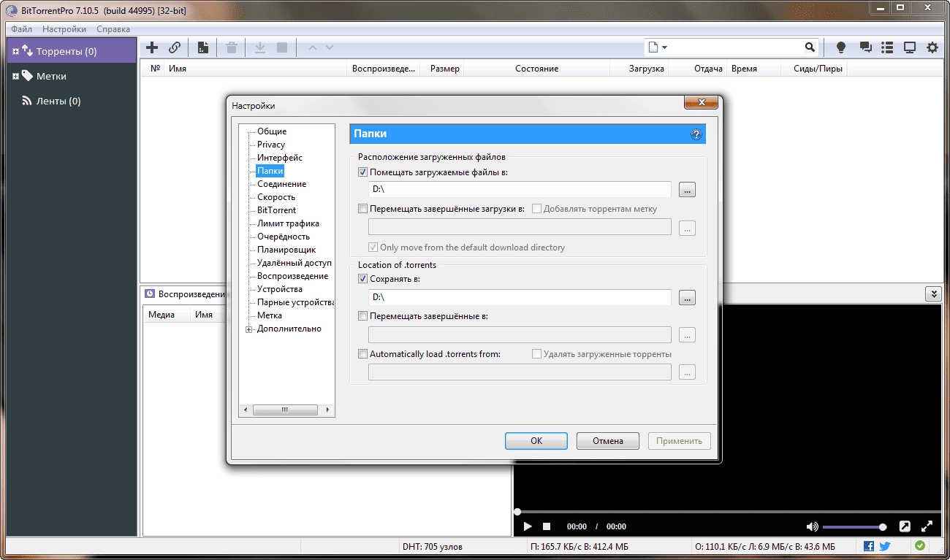Expand Дополнительно in settings tree
The image size is (950, 560).
249,329
